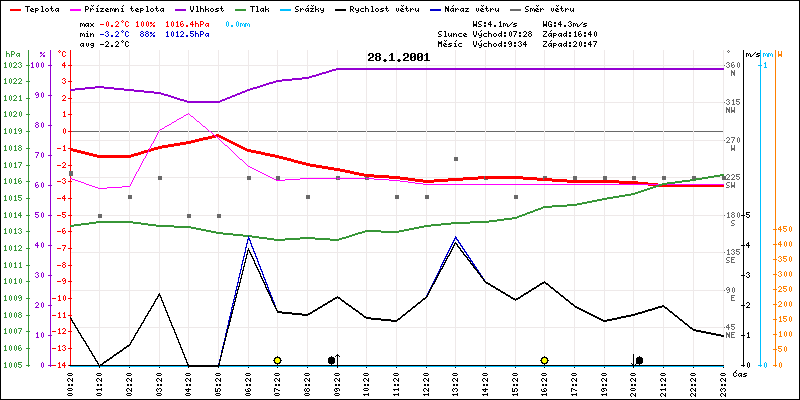Click the moonset icon with down arrow

pyautogui.click(x=637, y=359)
